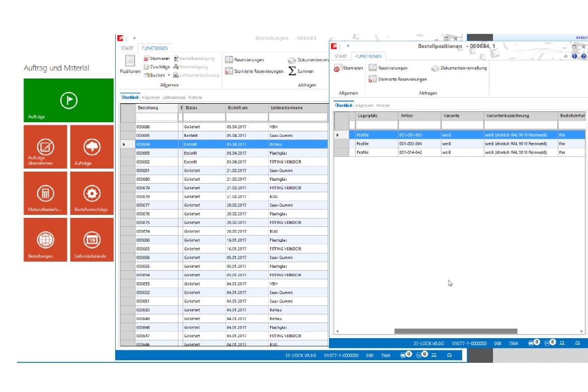Sort by Bestellung column header
The image size is (588, 392).
point(157,108)
